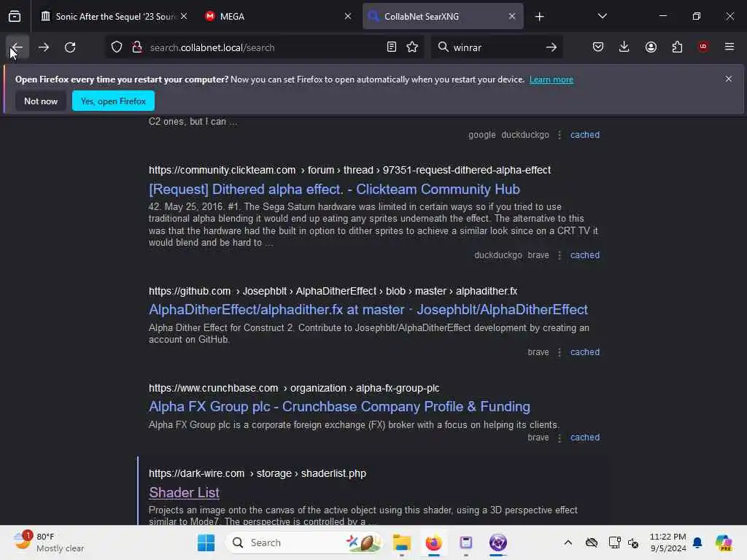This screenshot has height=560, width=747.
Task: Open clock showing 11:22 PM
Action: [668, 542]
